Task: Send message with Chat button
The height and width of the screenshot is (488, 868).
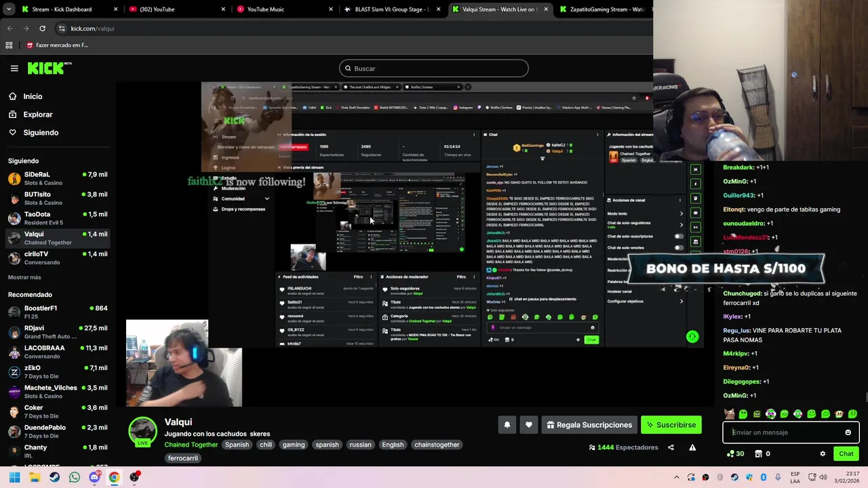Action: coord(846,454)
